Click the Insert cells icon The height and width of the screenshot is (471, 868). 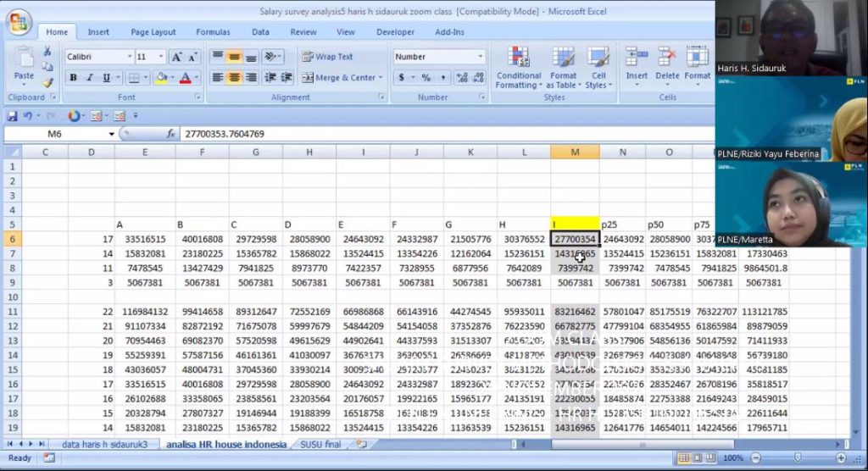[x=637, y=63]
